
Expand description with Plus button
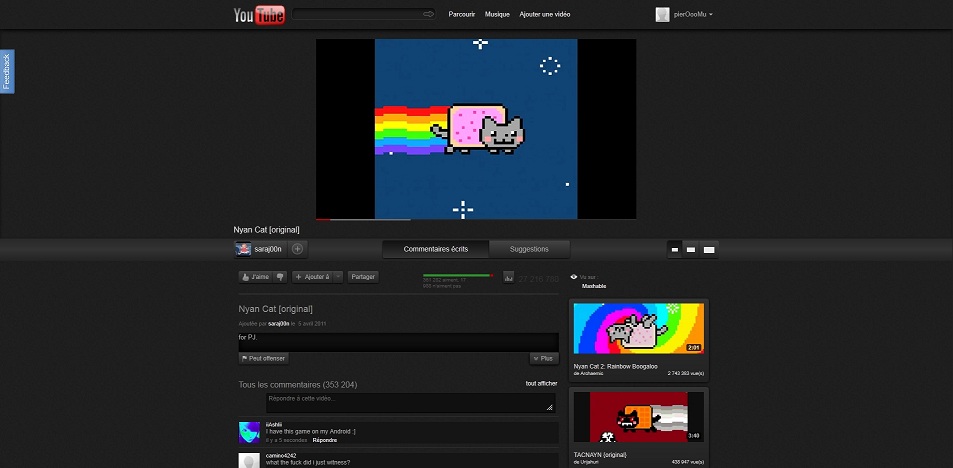pyautogui.click(x=544, y=359)
